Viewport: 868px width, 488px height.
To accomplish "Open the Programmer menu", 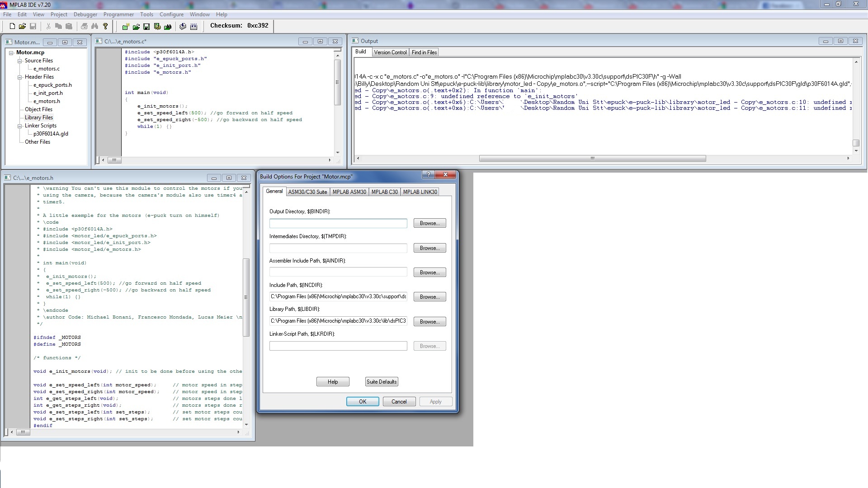I will pyautogui.click(x=118, y=14).
